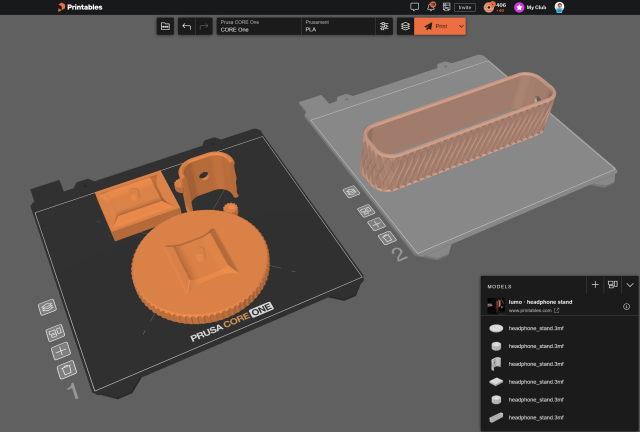640x432 pixels.
Task: Collapse the Models panel with chevron
Action: tap(630, 285)
